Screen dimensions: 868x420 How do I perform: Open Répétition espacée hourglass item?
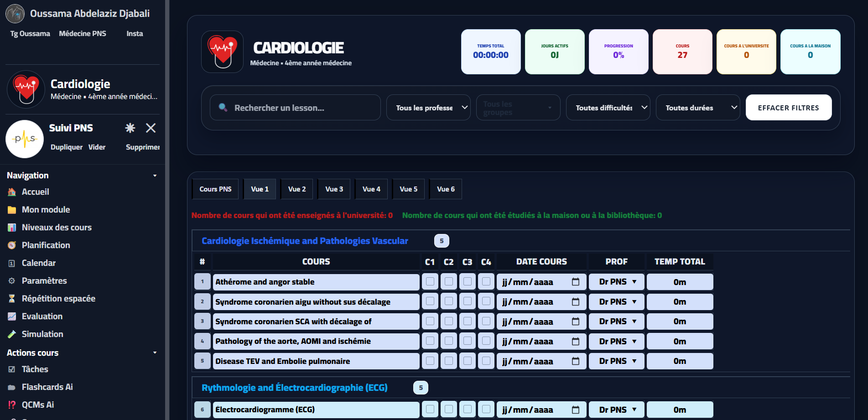click(x=12, y=299)
